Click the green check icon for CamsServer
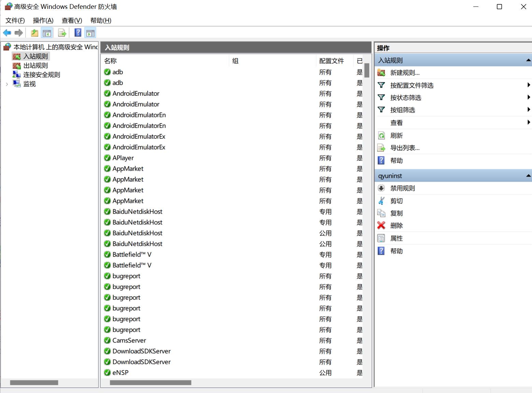This screenshot has height=393, width=532. click(107, 340)
